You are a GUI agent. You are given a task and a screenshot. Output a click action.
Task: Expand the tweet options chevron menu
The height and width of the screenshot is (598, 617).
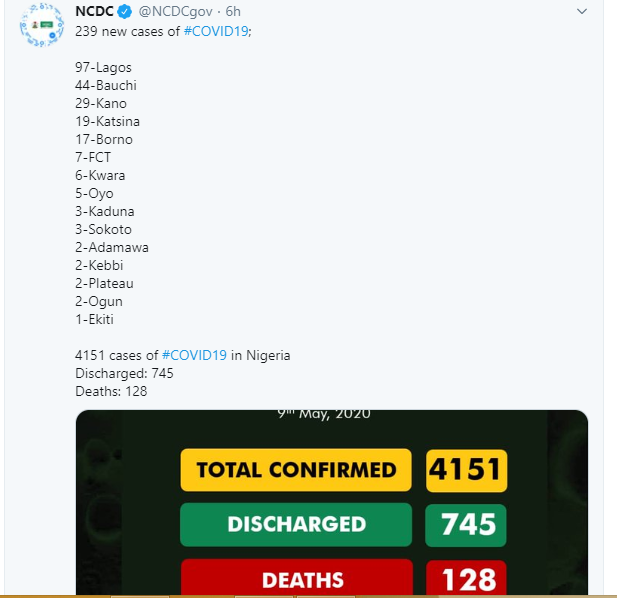pyautogui.click(x=582, y=11)
